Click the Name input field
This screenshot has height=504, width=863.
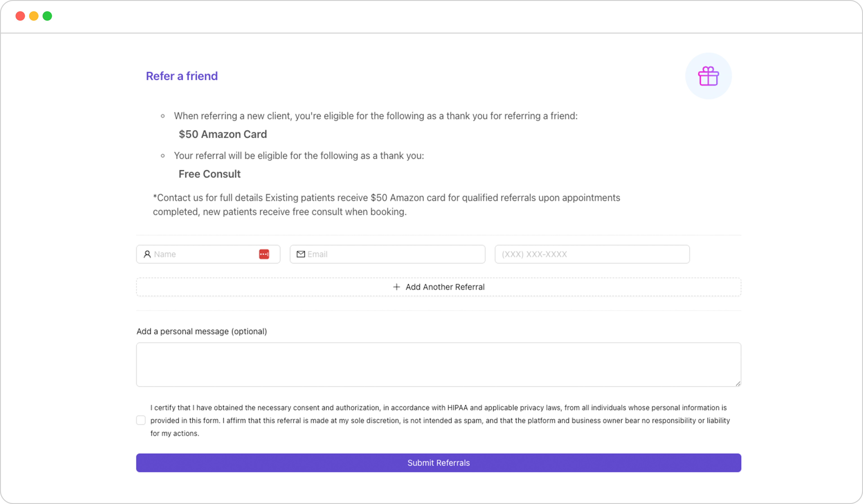coord(208,254)
